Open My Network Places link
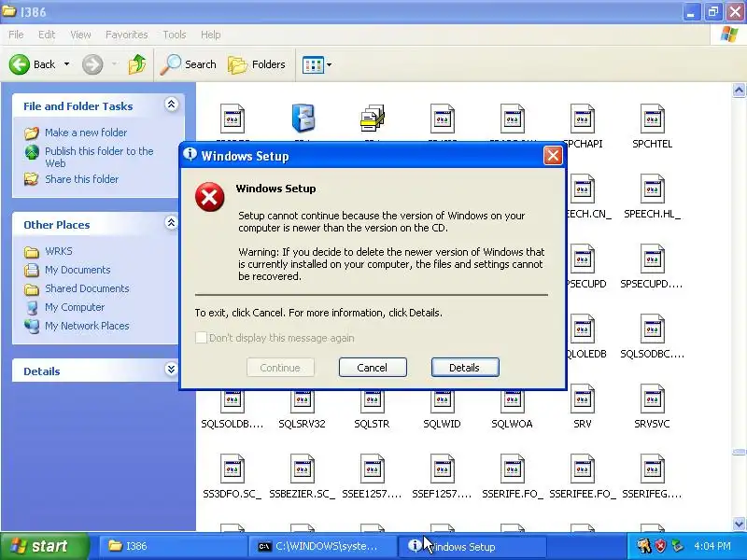The height and width of the screenshot is (560, 747). 87,326
